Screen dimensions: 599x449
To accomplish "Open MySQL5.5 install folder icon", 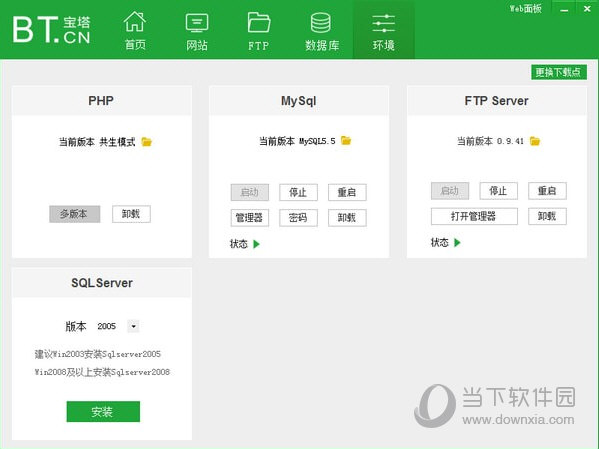I will (346, 141).
